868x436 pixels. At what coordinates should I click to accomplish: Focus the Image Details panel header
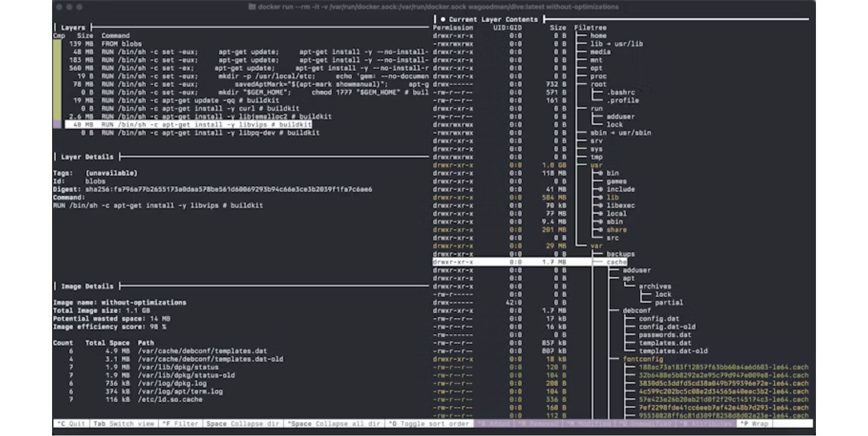87,286
